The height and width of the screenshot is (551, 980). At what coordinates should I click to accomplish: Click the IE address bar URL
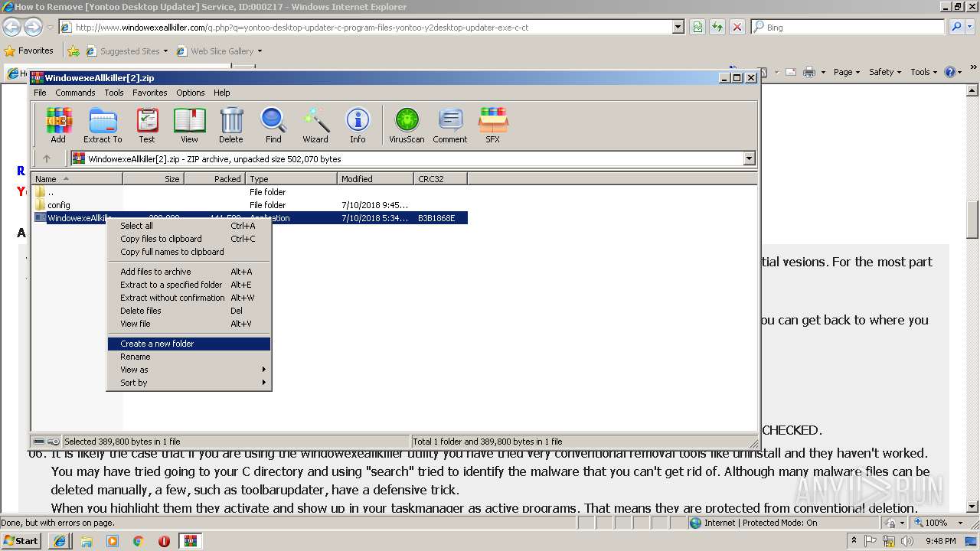coord(302,27)
